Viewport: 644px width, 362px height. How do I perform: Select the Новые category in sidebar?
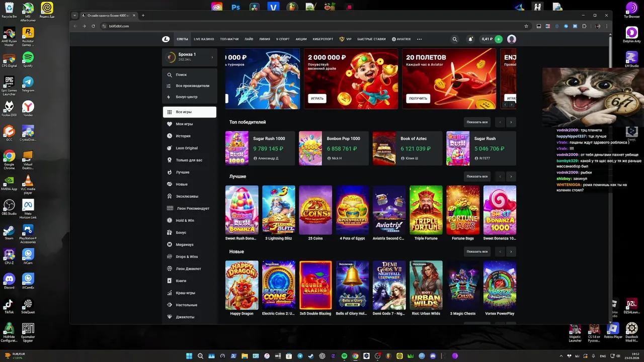point(190,184)
